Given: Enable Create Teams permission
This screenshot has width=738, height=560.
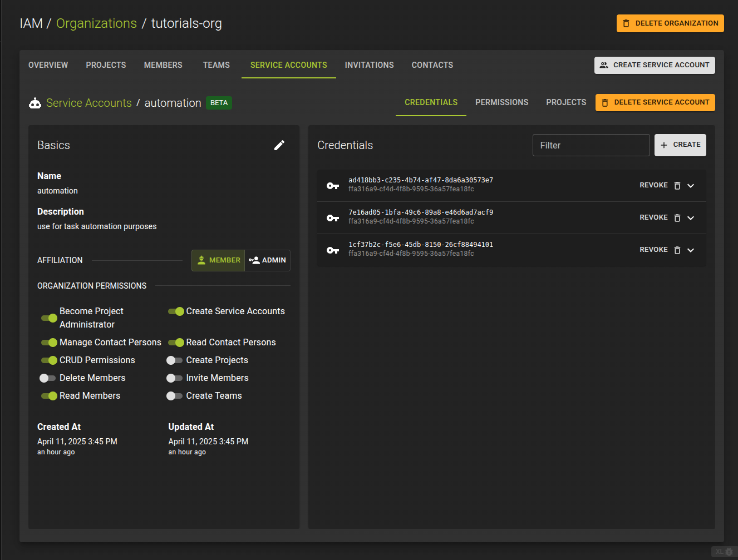Looking at the screenshot, I should coord(175,396).
